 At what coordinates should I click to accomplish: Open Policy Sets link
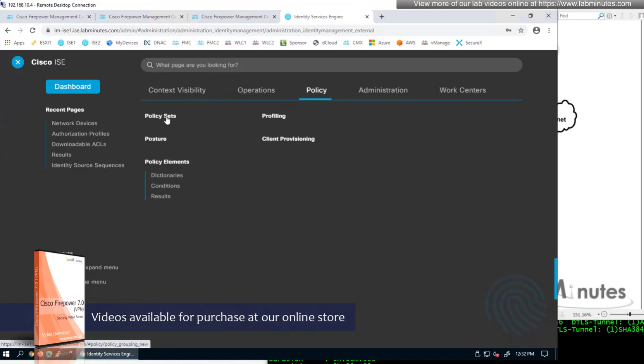(160, 116)
